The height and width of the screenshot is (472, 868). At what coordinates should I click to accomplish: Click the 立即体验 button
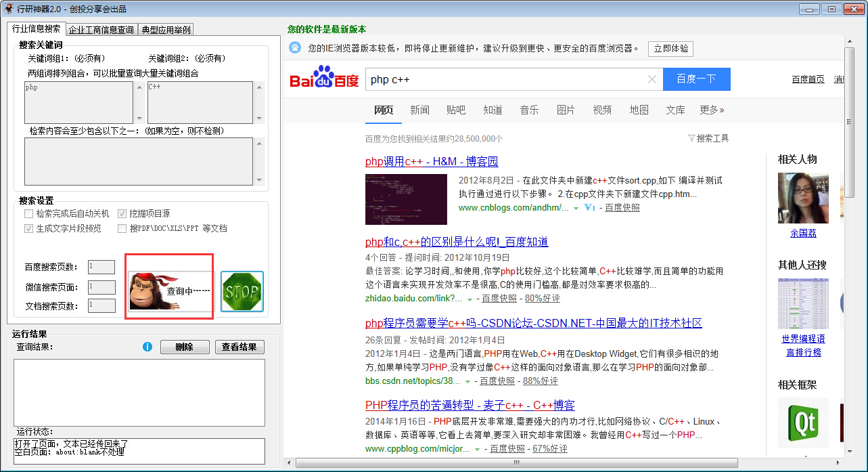point(670,49)
